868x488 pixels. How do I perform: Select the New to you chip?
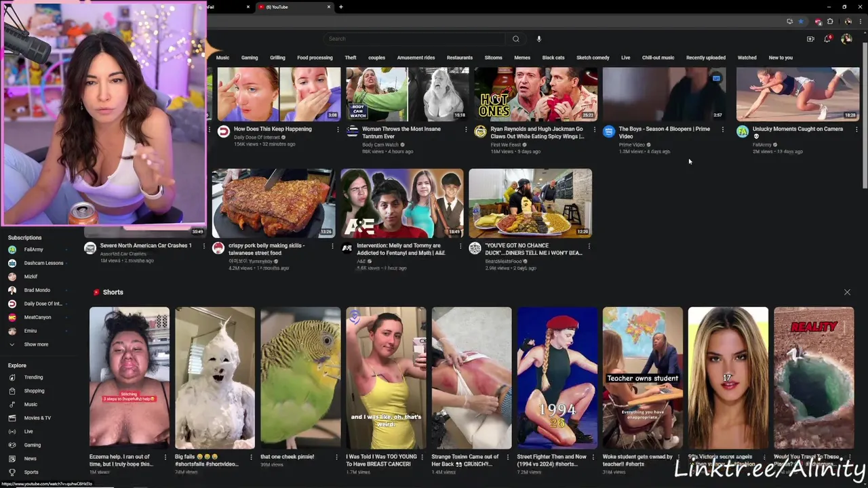(x=781, y=58)
